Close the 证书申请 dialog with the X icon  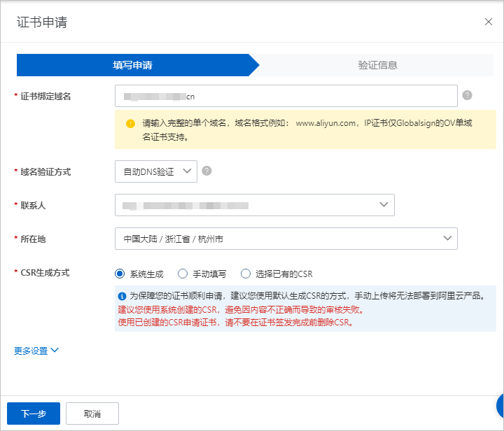pyautogui.click(x=489, y=22)
